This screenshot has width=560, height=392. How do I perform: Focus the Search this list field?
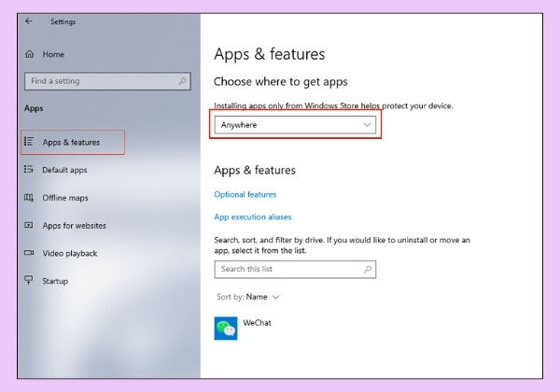295,269
